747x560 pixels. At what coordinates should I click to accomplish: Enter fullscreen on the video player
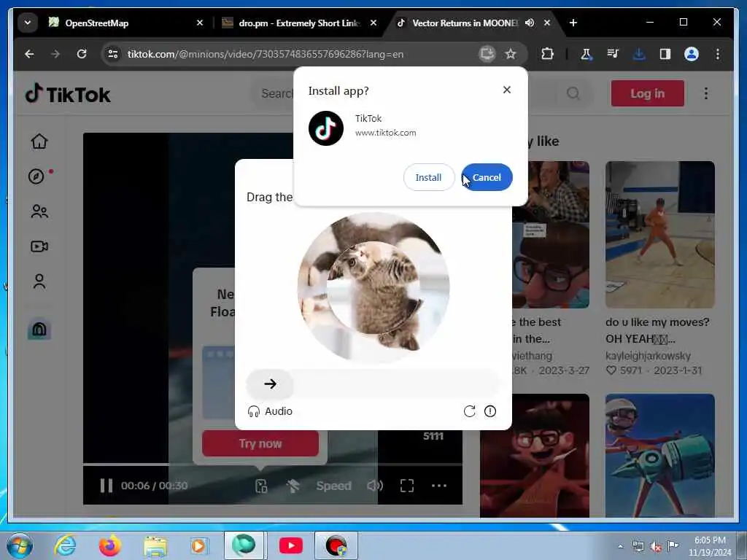[407, 486]
